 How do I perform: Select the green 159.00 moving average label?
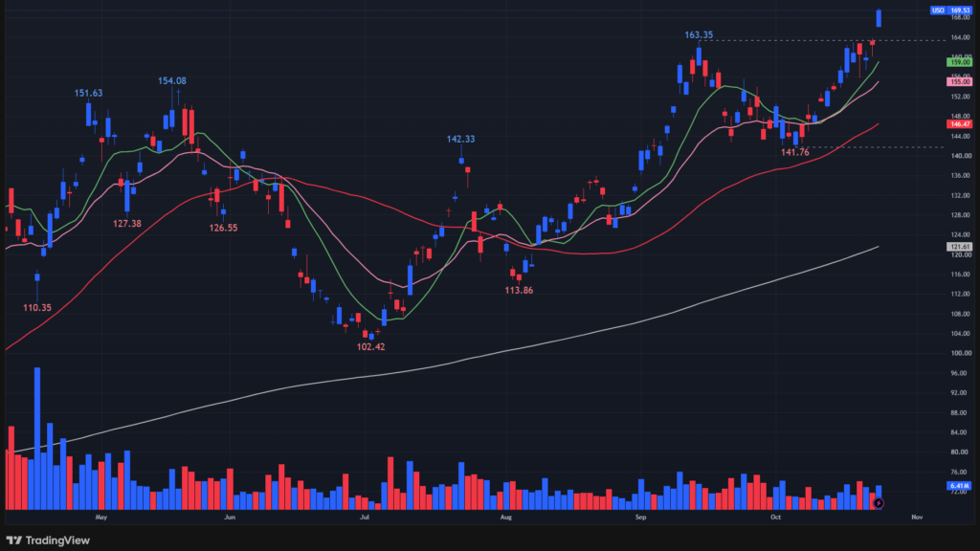pos(959,62)
